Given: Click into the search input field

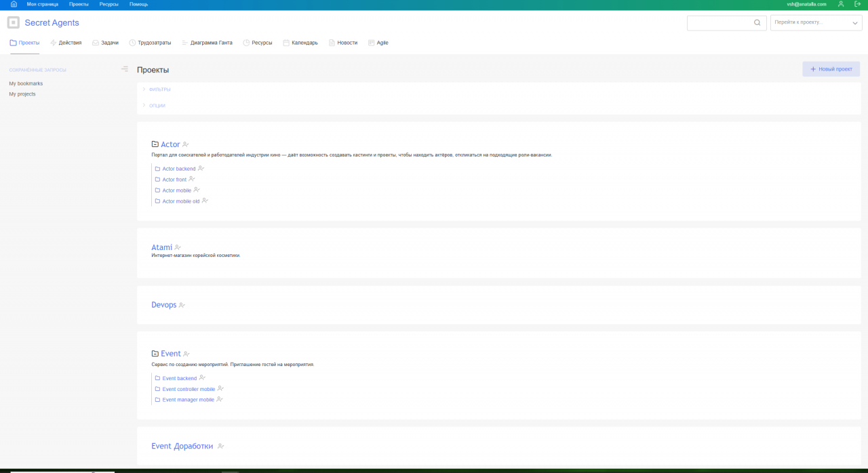Looking at the screenshot, I should [x=719, y=23].
